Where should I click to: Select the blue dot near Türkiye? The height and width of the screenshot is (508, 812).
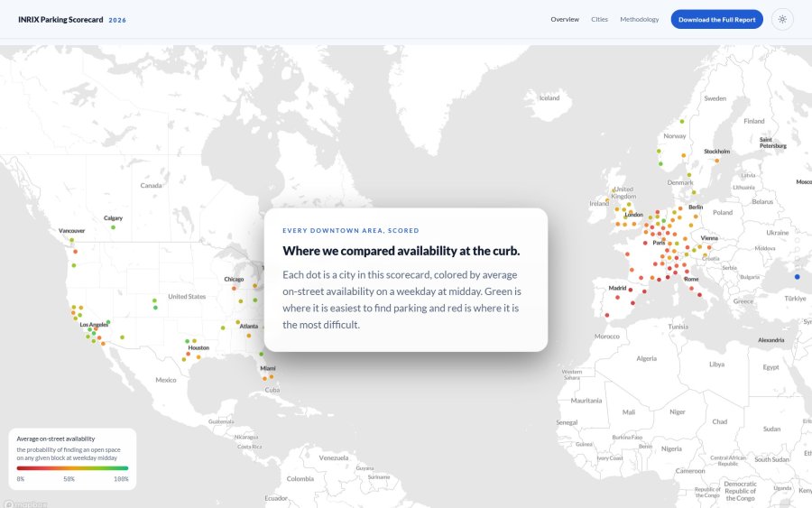click(797, 276)
